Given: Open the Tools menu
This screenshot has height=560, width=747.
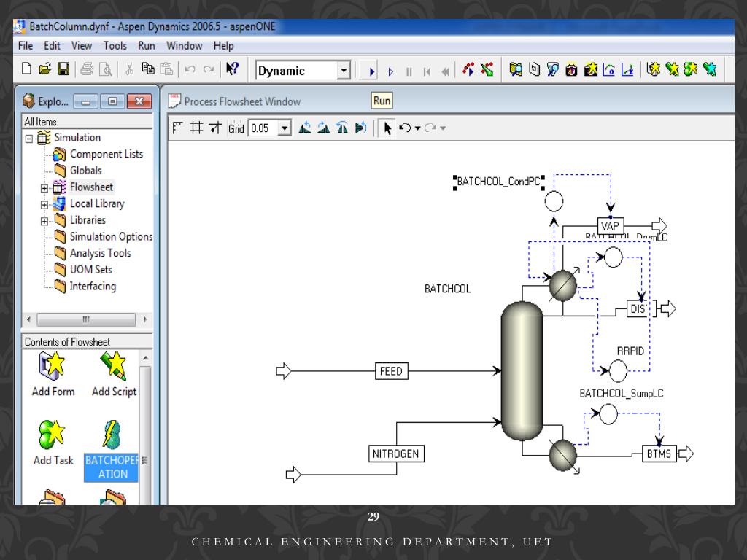Looking at the screenshot, I should 115,46.
